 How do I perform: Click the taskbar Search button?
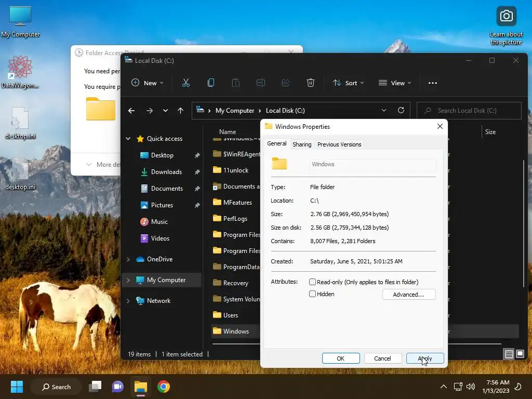coord(56,387)
